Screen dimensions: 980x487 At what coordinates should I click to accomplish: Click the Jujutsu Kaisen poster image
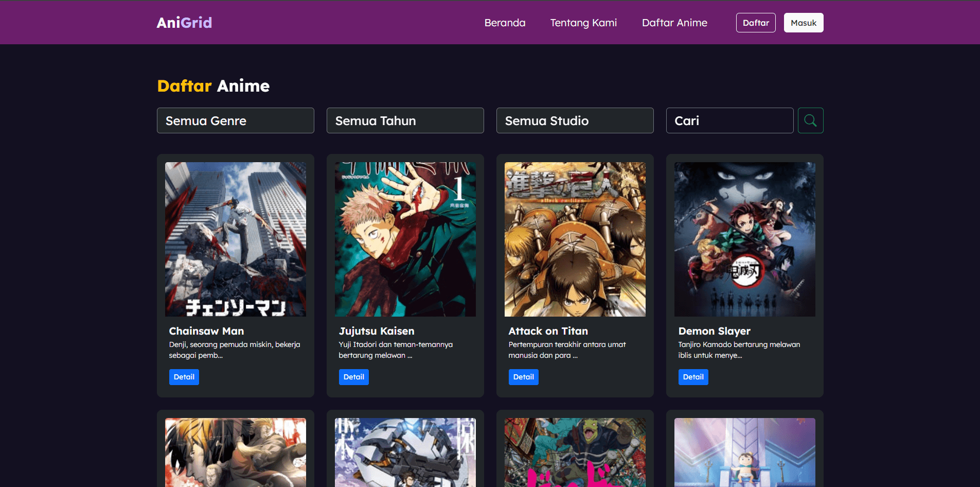[x=405, y=239]
